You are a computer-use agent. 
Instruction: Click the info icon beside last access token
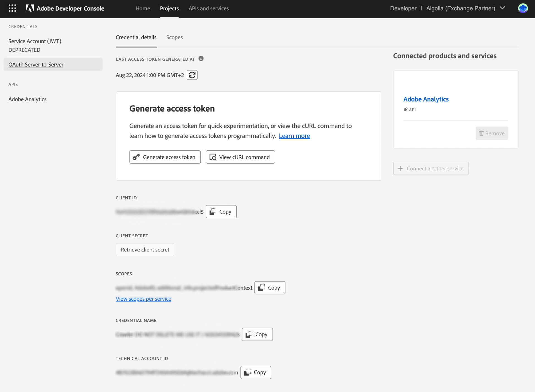pyautogui.click(x=201, y=59)
